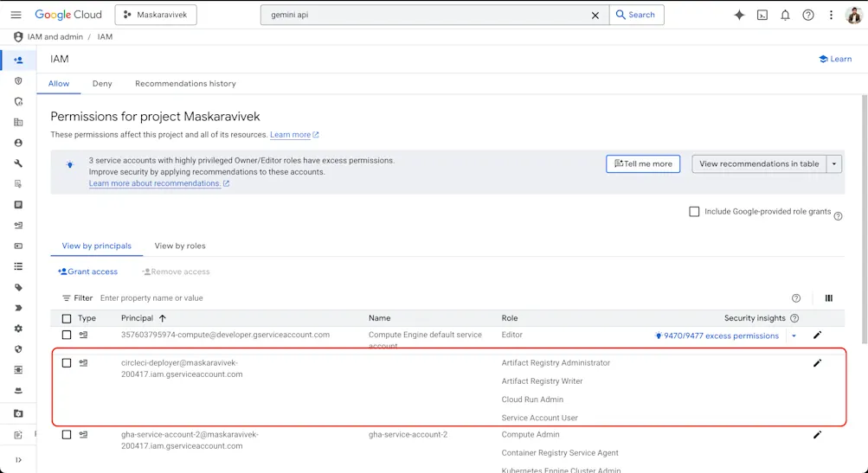The width and height of the screenshot is (868, 473).
Task: Edit the Compute Engine default service account principal
Action: tap(817, 335)
